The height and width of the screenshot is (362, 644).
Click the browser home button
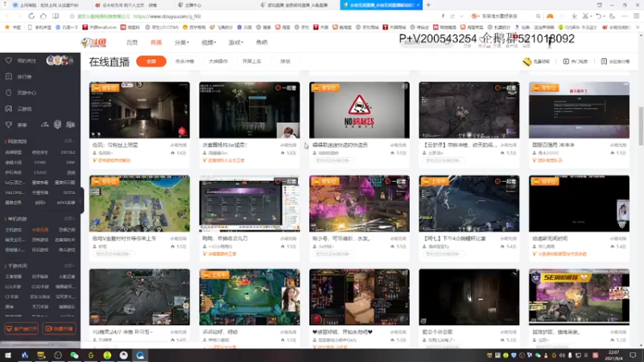click(x=43, y=16)
